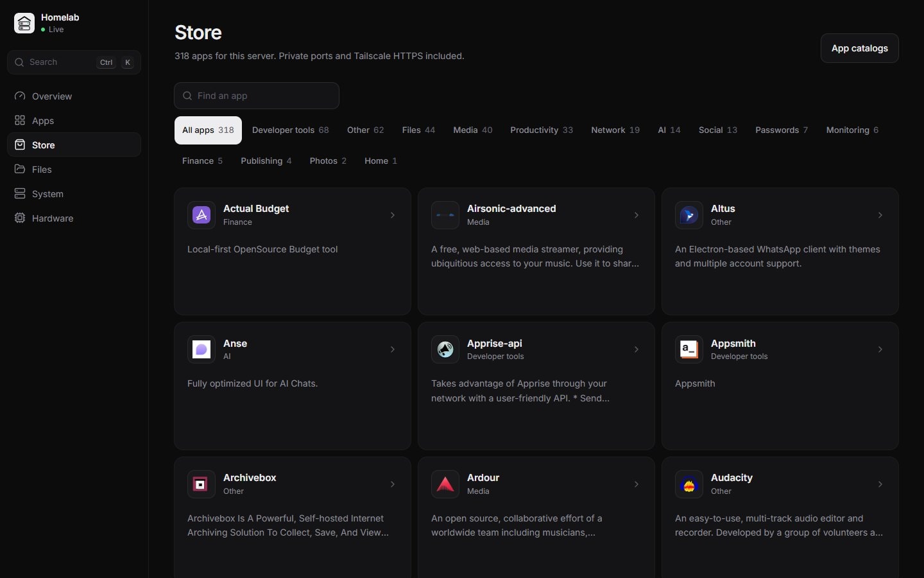
Task: Click the Overview gauge icon in sidebar
Action: coord(20,96)
